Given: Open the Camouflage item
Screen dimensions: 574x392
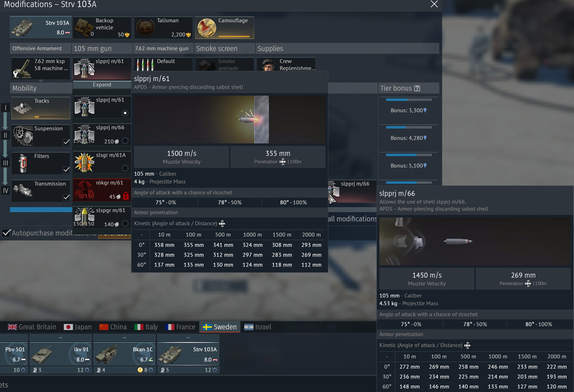Looking at the screenshot, I should click(x=225, y=27).
